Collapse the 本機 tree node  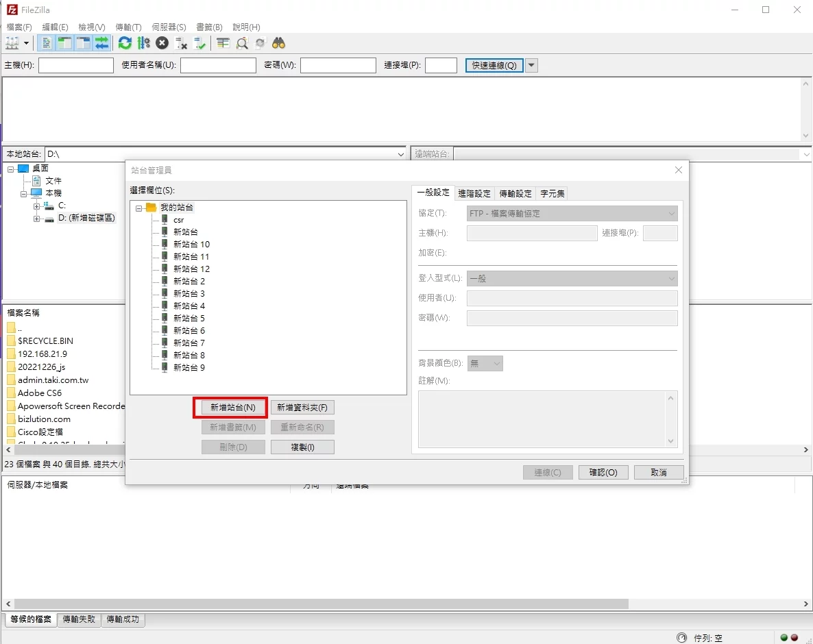pyautogui.click(x=24, y=194)
